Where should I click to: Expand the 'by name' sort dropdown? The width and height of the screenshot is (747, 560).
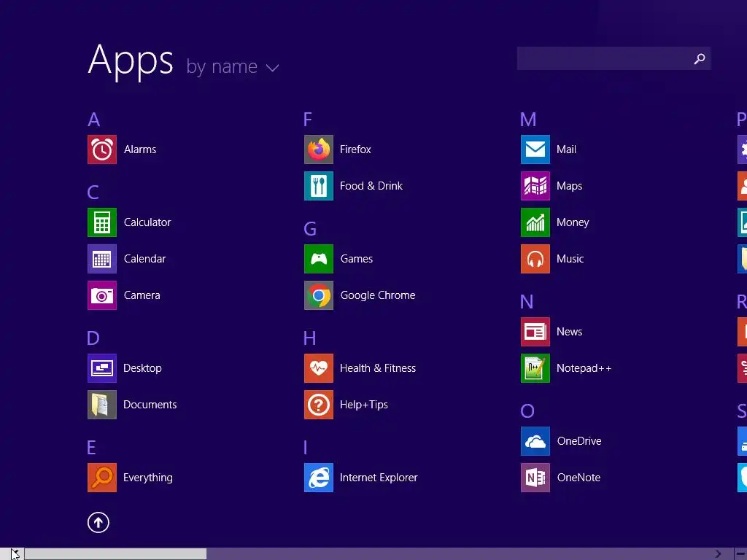tap(233, 66)
